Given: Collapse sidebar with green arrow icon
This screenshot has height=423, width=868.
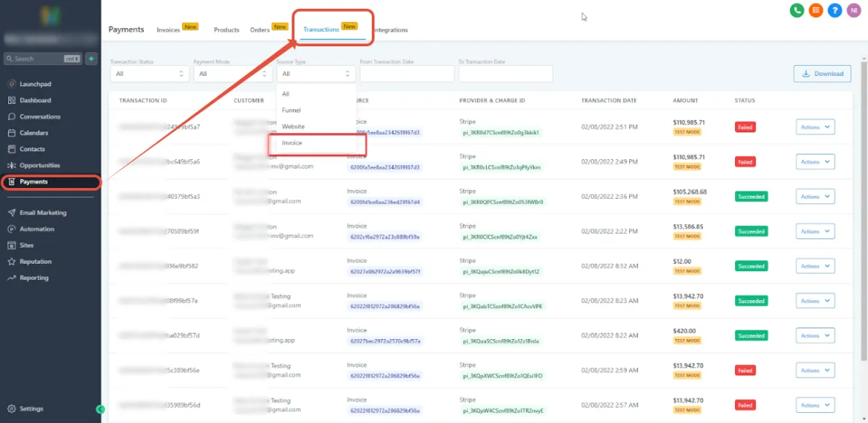Looking at the screenshot, I should point(101,409).
